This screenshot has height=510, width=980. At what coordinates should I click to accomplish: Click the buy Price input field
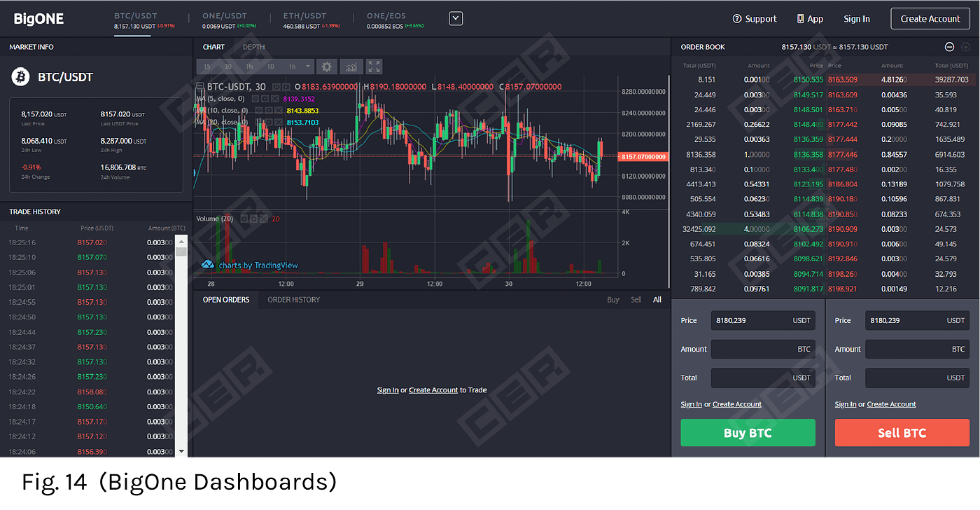[763, 320]
